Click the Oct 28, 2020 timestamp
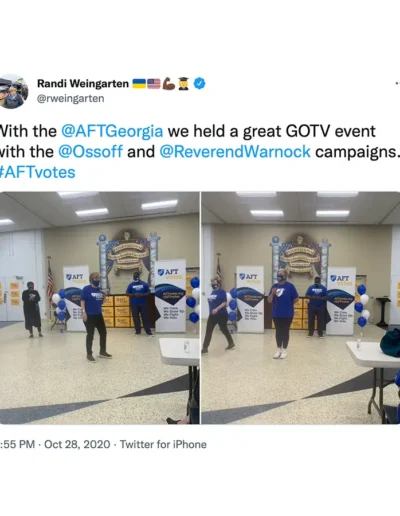400x516 pixels. pyautogui.click(x=77, y=444)
